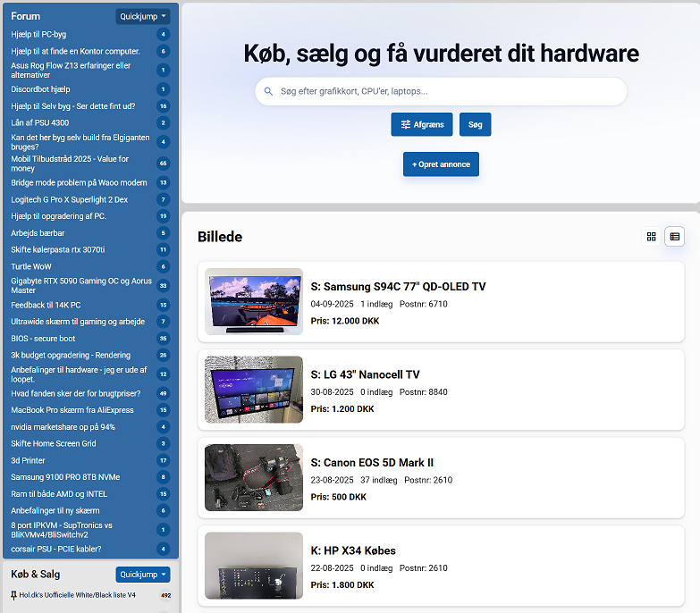
Task: Open thread Hjælp til at finde en Kontor computer
Action: tap(75, 51)
